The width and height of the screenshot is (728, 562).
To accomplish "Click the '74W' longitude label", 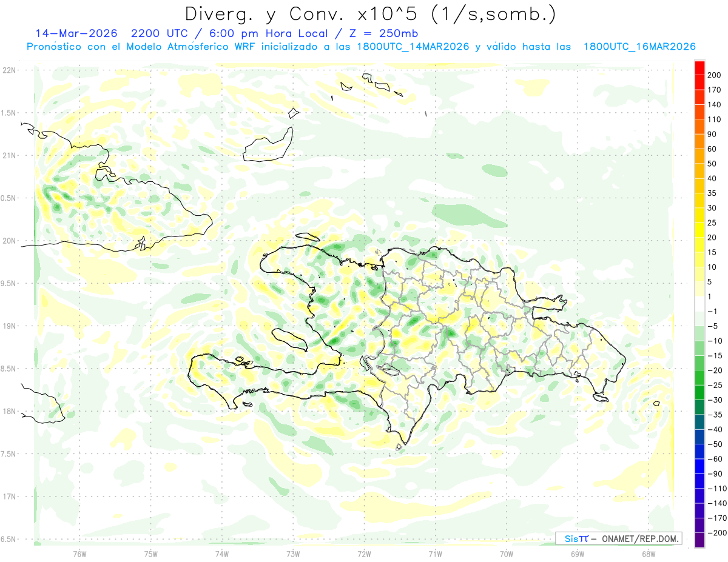I will tap(222, 555).
